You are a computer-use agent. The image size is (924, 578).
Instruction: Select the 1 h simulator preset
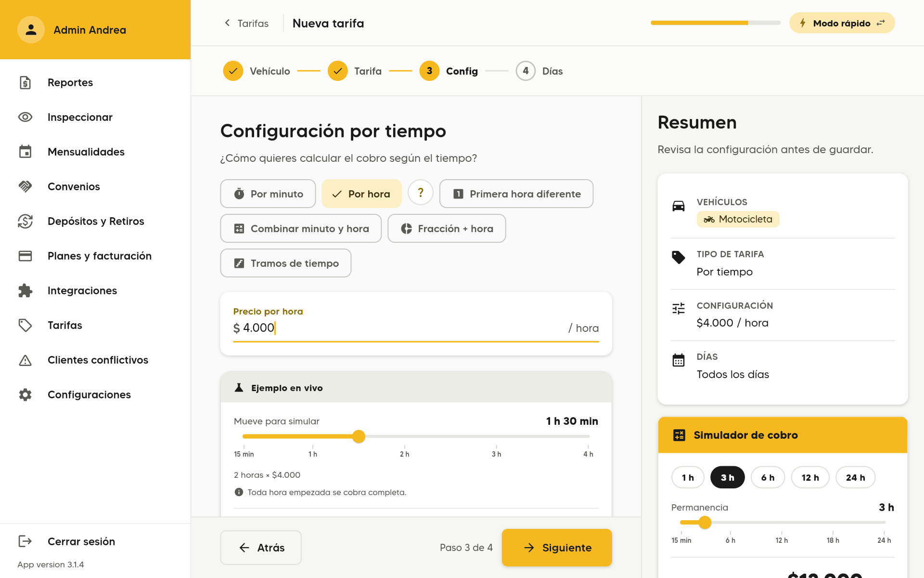point(688,477)
